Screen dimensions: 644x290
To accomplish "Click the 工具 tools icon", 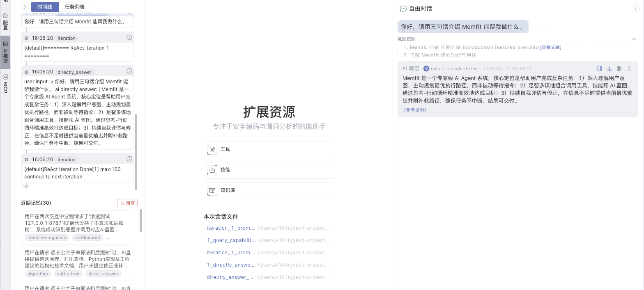I will [212, 149].
